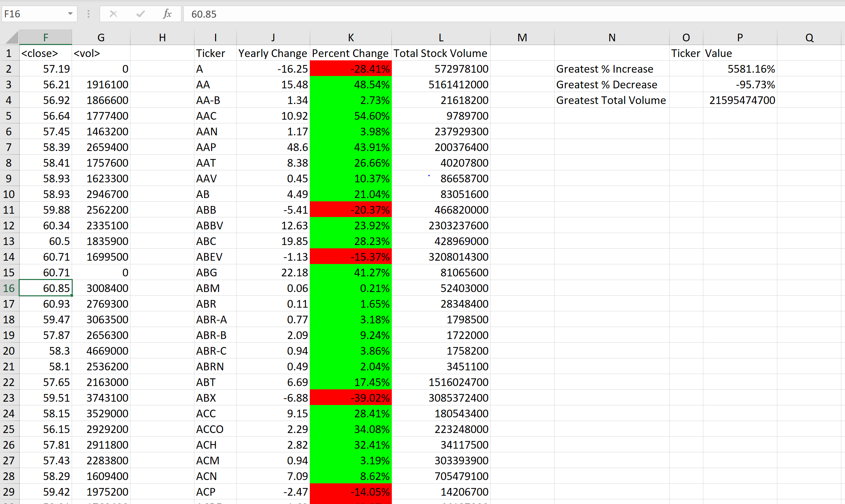The width and height of the screenshot is (845, 504).
Task: Click red cell with -28.41%
Action: (351, 69)
